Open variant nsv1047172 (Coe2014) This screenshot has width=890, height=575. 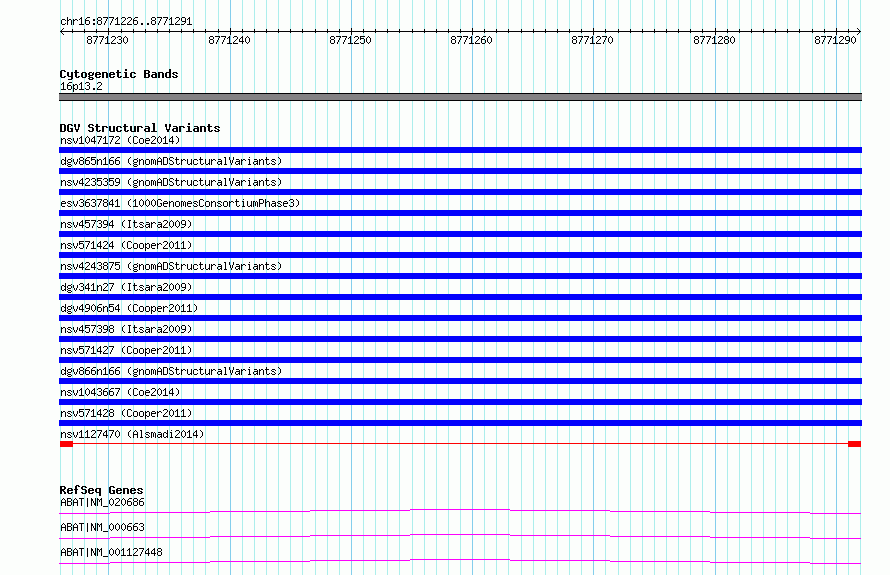[120, 140]
